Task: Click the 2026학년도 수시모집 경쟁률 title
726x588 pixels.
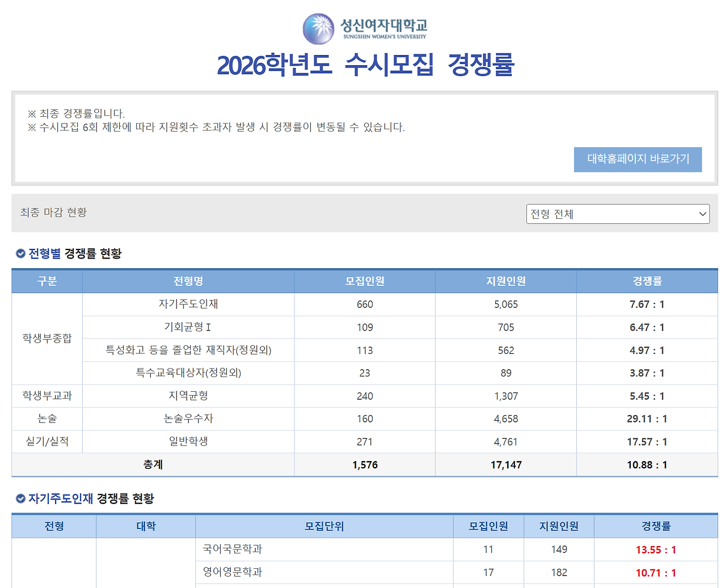Action: point(365,65)
